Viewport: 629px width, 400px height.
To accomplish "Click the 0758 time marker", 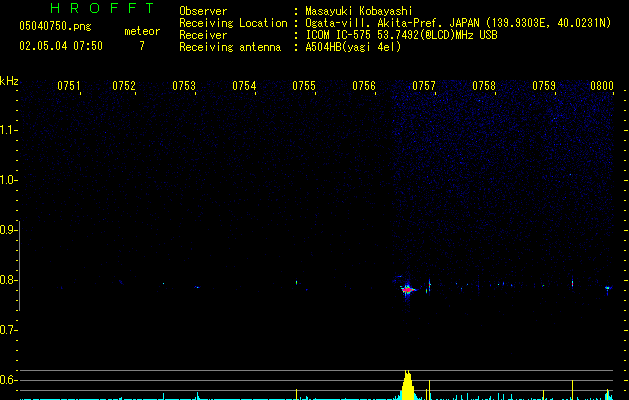I will (484, 86).
